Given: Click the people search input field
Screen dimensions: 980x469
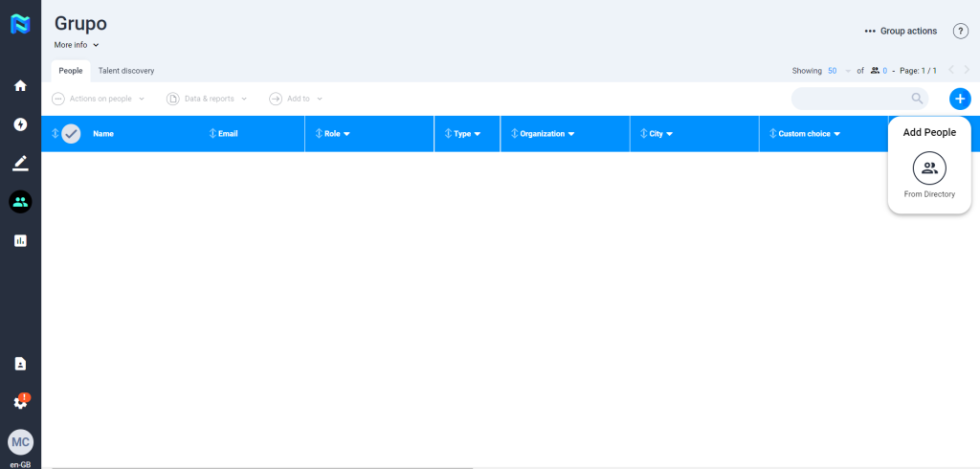Looking at the screenshot, I should pyautogui.click(x=850, y=99).
